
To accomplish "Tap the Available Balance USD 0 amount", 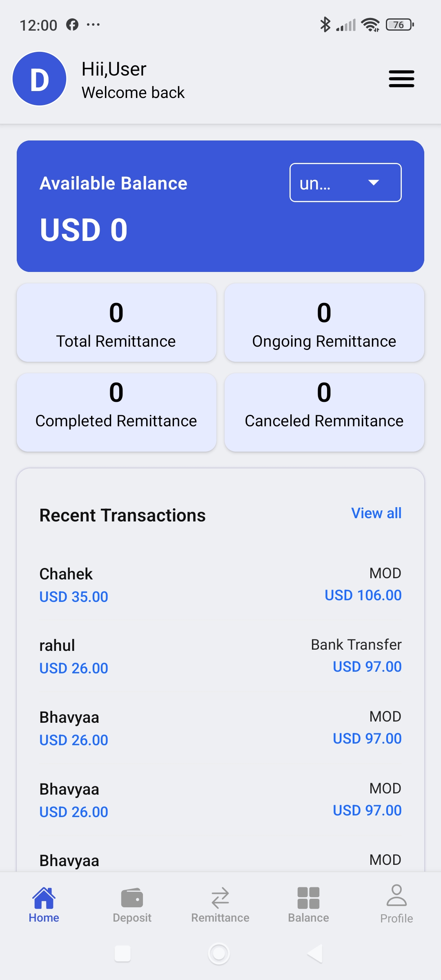I will [84, 229].
